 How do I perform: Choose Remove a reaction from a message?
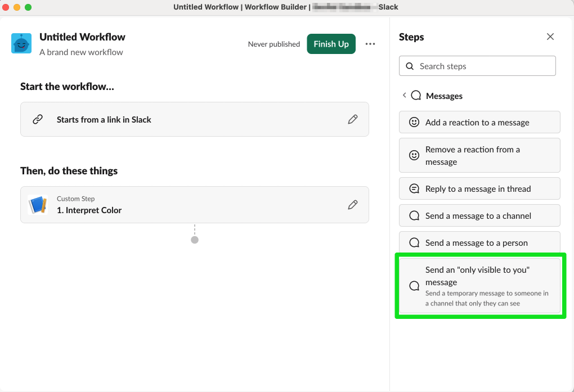(479, 155)
